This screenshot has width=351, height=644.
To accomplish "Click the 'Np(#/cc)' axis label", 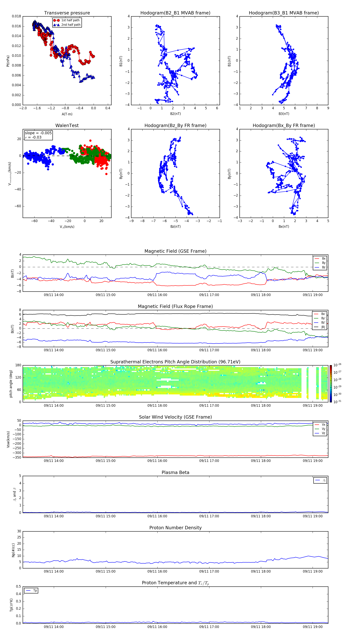I will coord(13,550).
